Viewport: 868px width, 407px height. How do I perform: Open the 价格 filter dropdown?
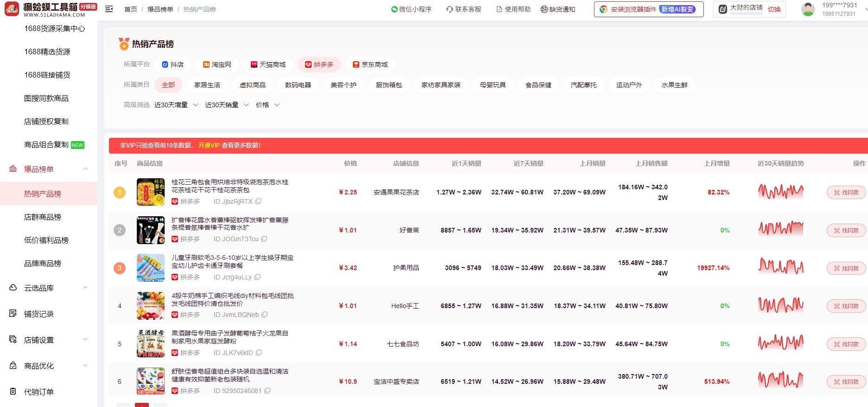pyautogui.click(x=268, y=105)
